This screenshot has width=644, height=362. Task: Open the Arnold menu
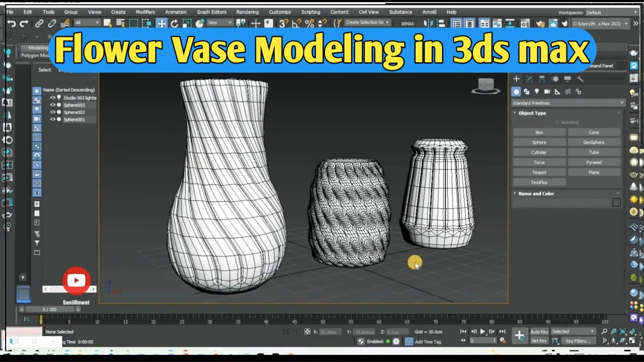click(429, 12)
